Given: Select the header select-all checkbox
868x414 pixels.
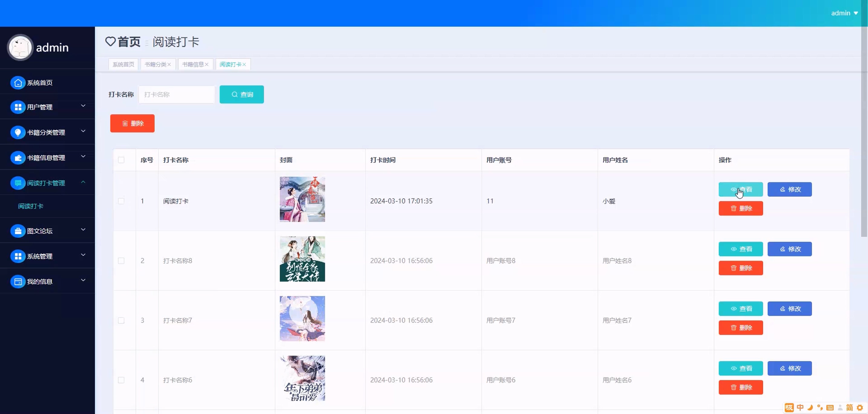Looking at the screenshot, I should 121,160.
